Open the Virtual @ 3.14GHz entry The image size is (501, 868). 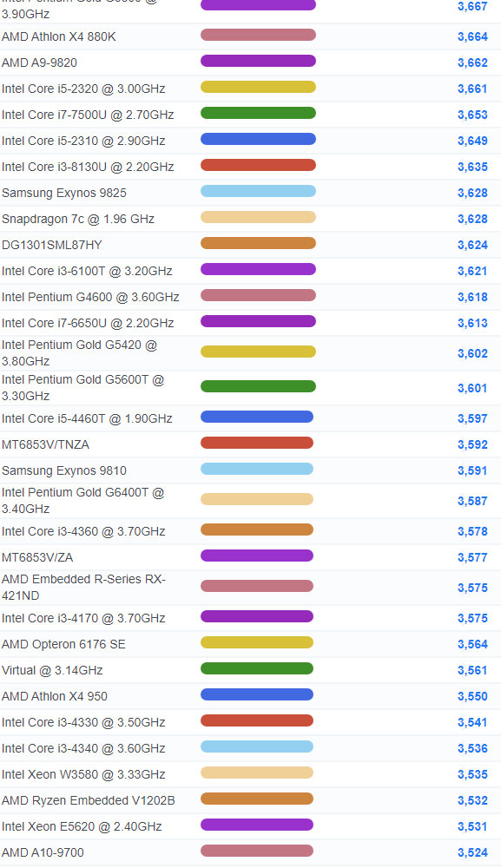click(52, 670)
